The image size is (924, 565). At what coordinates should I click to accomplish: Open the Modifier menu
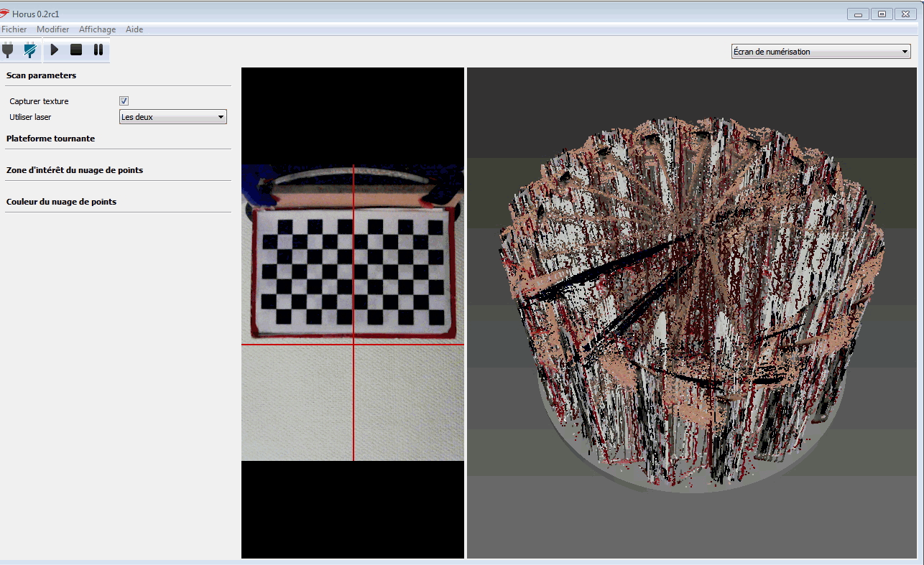tap(52, 29)
